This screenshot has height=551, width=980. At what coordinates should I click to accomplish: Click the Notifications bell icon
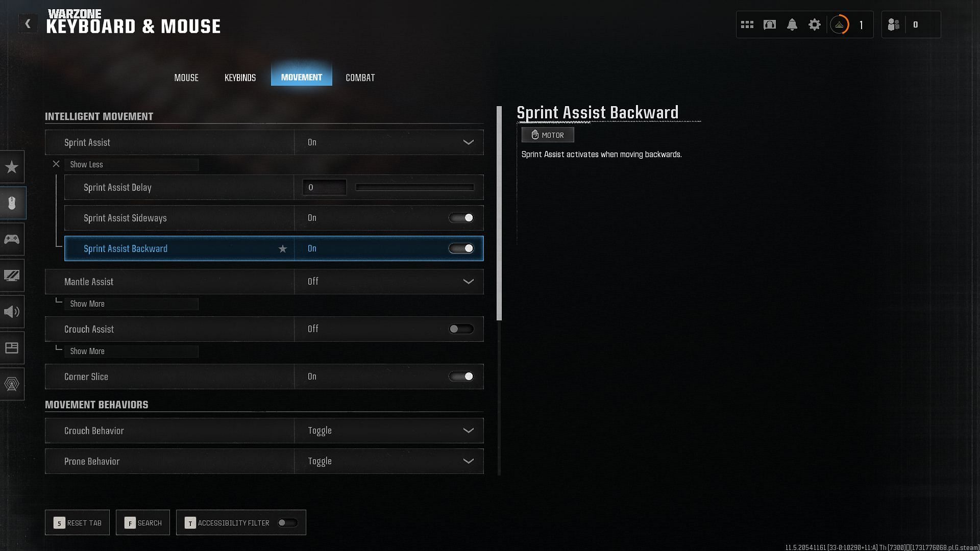[792, 24]
